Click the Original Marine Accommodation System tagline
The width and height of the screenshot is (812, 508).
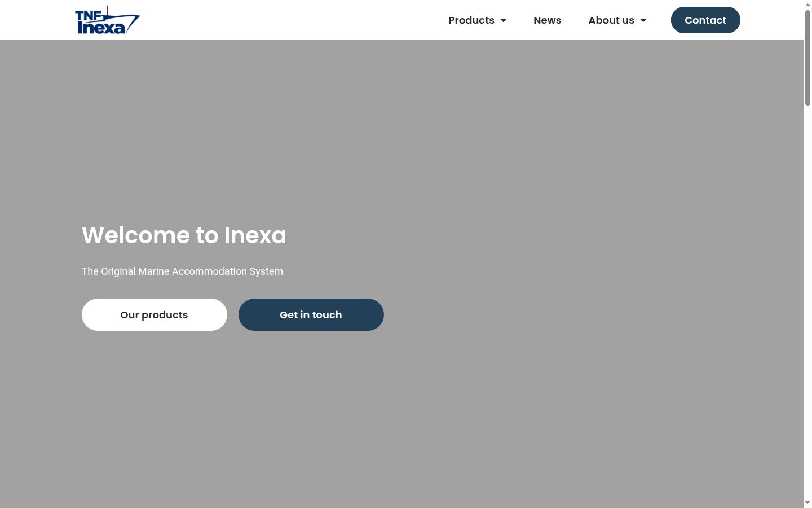(182, 271)
